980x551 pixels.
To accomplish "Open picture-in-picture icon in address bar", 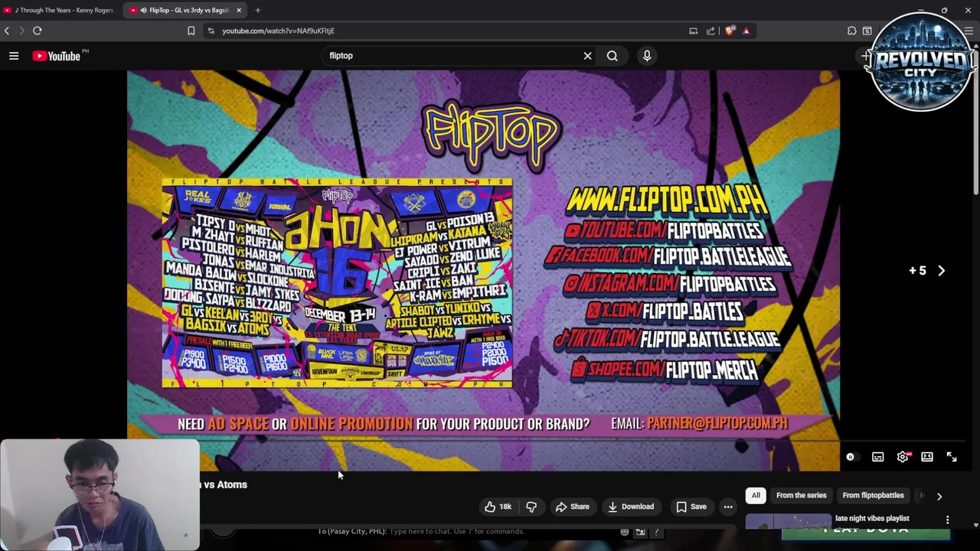I will (693, 31).
